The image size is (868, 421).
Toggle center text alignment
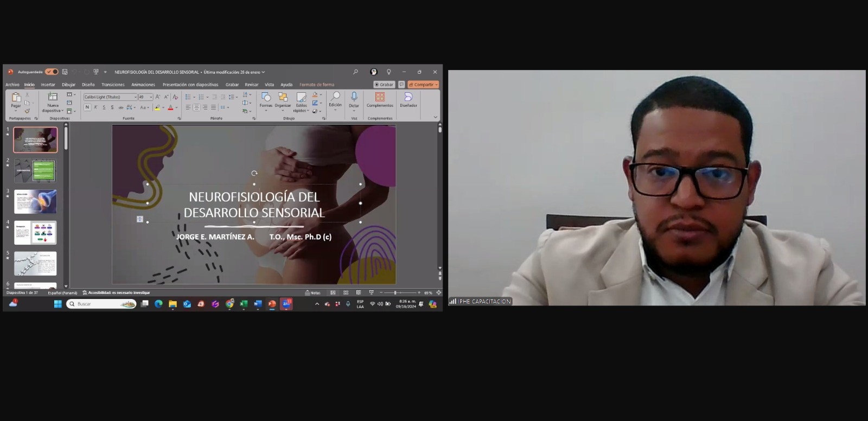coord(196,107)
